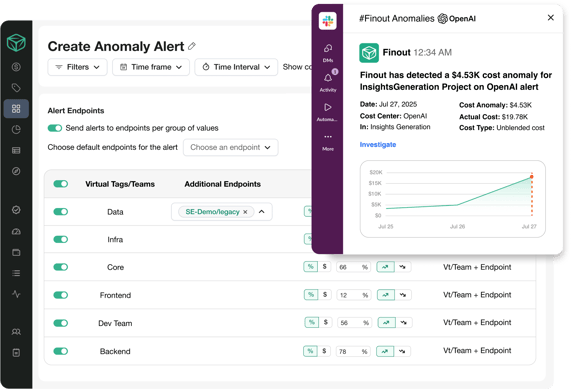Toggle the Virtual Tags/Teams header switch
Image resolution: width=571 pixels, height=389 pixels.
(x=61, y=184)
